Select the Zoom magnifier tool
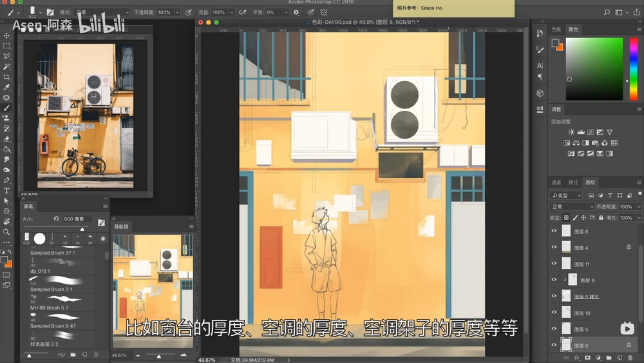 [x=6, y=231]
